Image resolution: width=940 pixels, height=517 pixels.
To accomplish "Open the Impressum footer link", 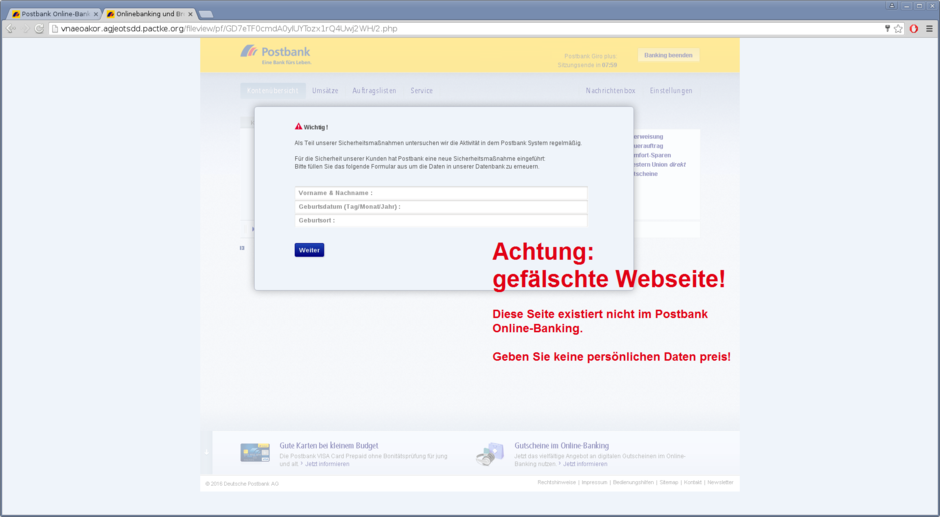I will click(x=594, y=482).
